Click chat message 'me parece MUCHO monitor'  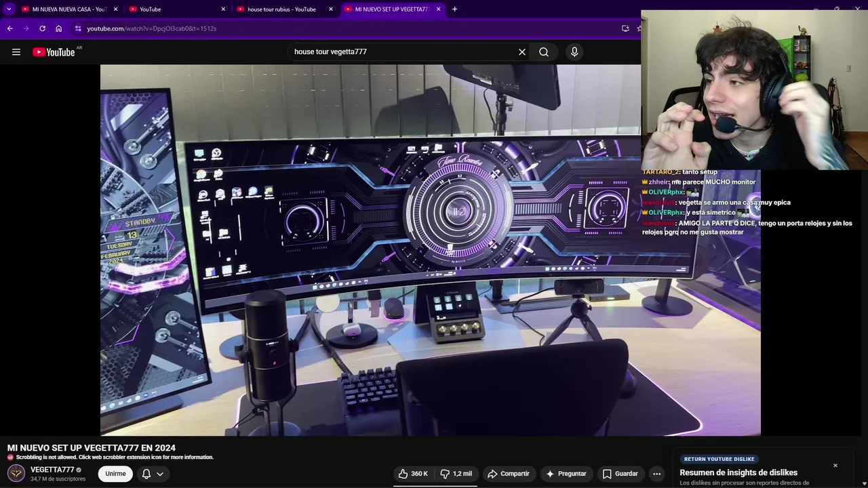(713, 182)
